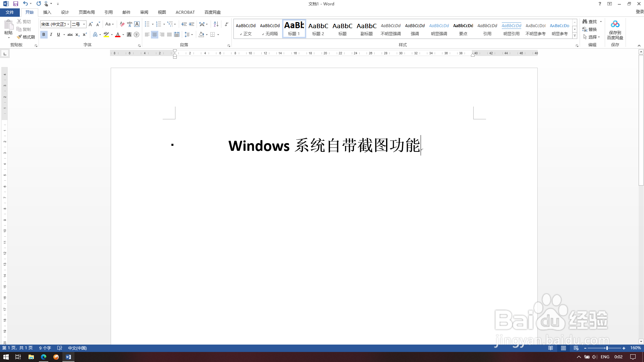
Task: Switch to the Design (设计) tab
Action: (65, 12)
